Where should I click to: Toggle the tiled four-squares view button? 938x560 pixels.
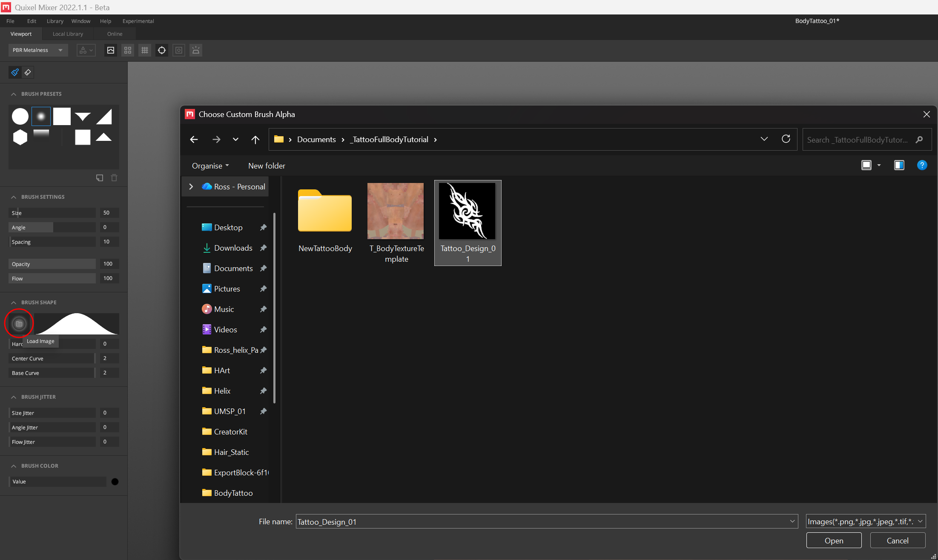click(128, 50)
